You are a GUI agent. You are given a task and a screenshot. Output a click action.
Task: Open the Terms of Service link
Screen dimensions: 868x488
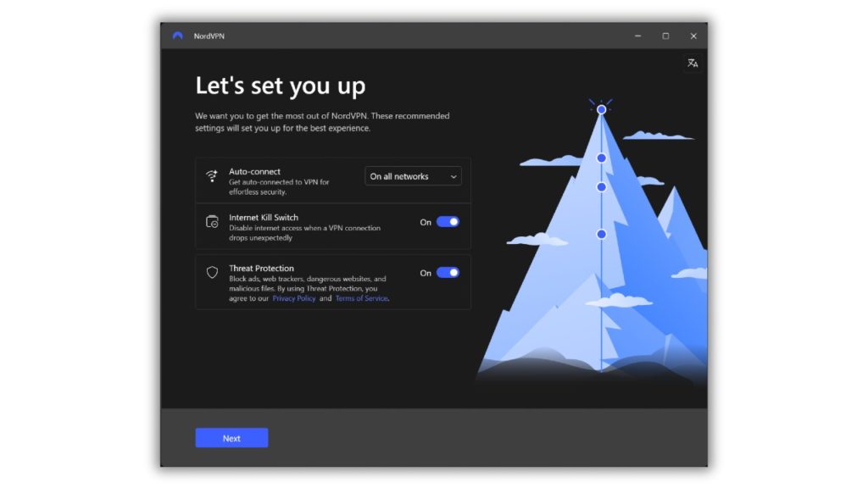pos(361,298)
